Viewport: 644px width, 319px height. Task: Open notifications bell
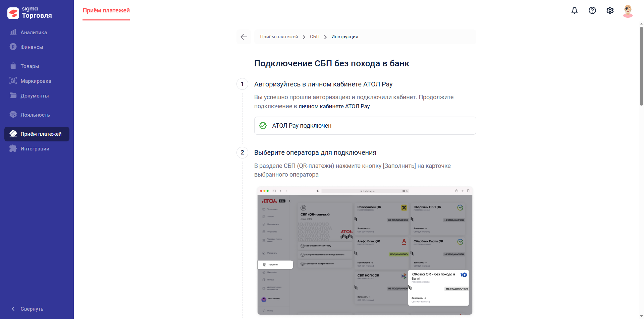click(575, 10)
